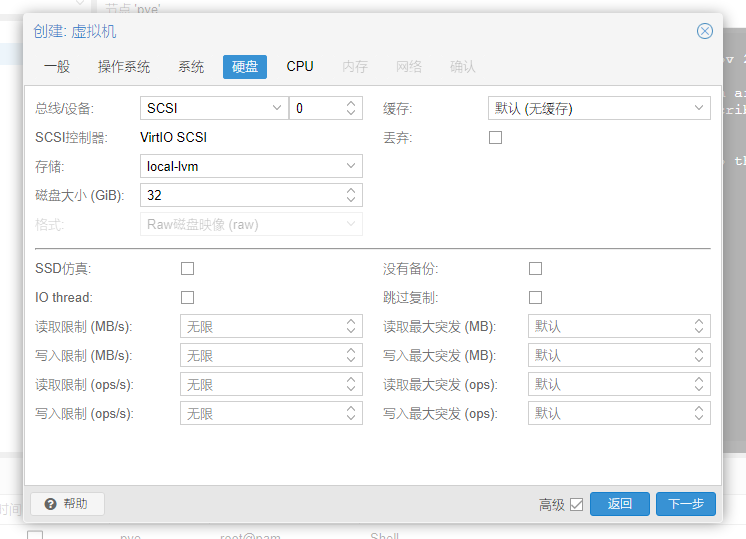
Task: Click the 返回 back button
Action: pos(620,504)
